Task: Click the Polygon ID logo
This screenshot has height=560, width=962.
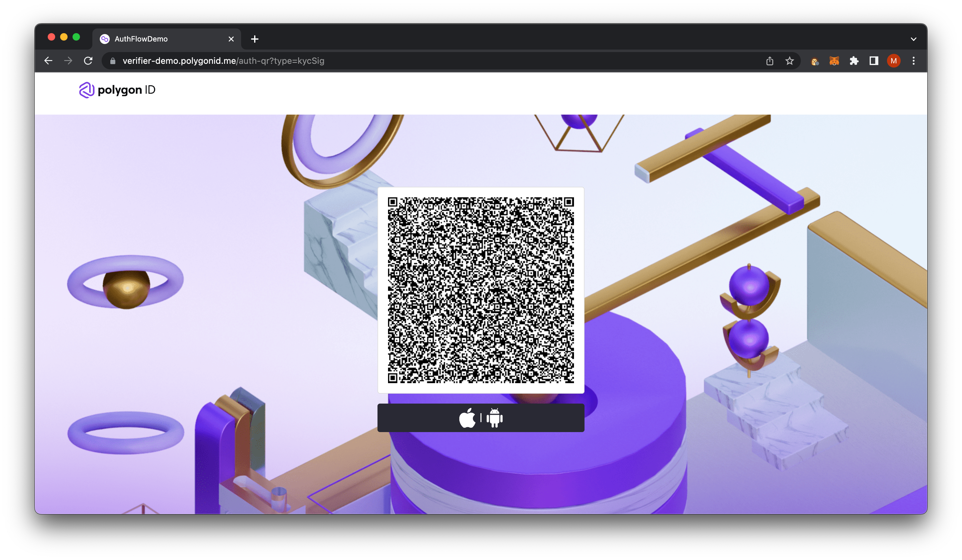Action: pyautogui.click(x=117, y=90)
